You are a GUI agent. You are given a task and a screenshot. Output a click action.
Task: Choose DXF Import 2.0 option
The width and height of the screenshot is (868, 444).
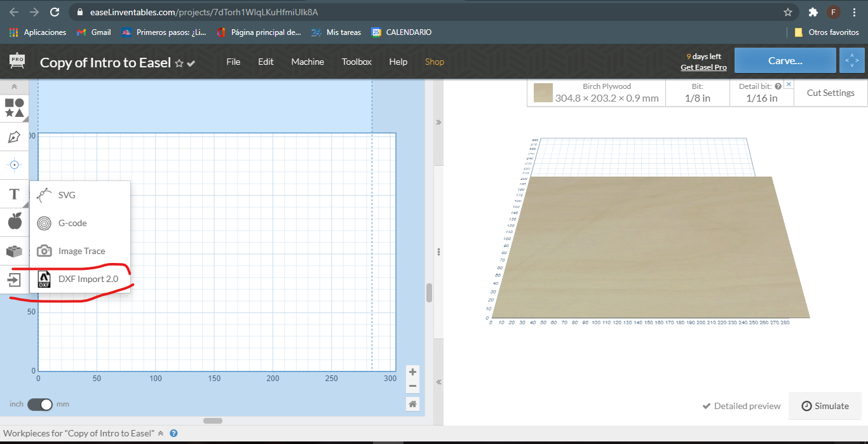80,279
